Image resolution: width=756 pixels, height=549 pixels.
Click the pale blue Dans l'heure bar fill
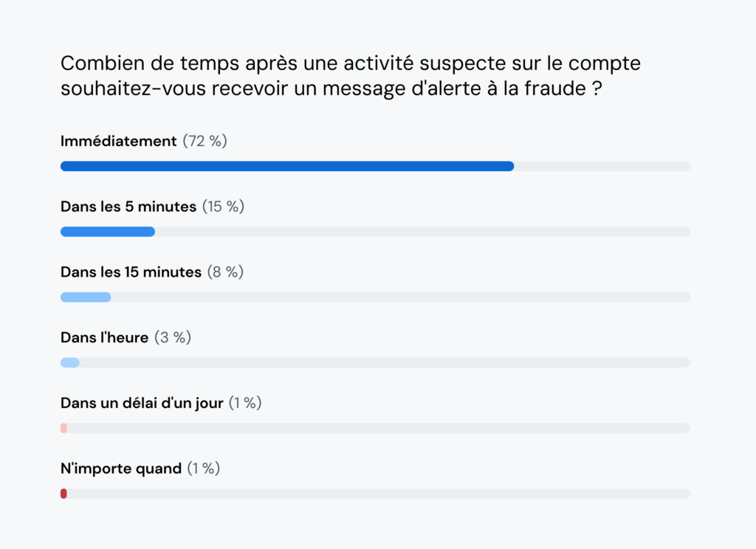(70, 362)
